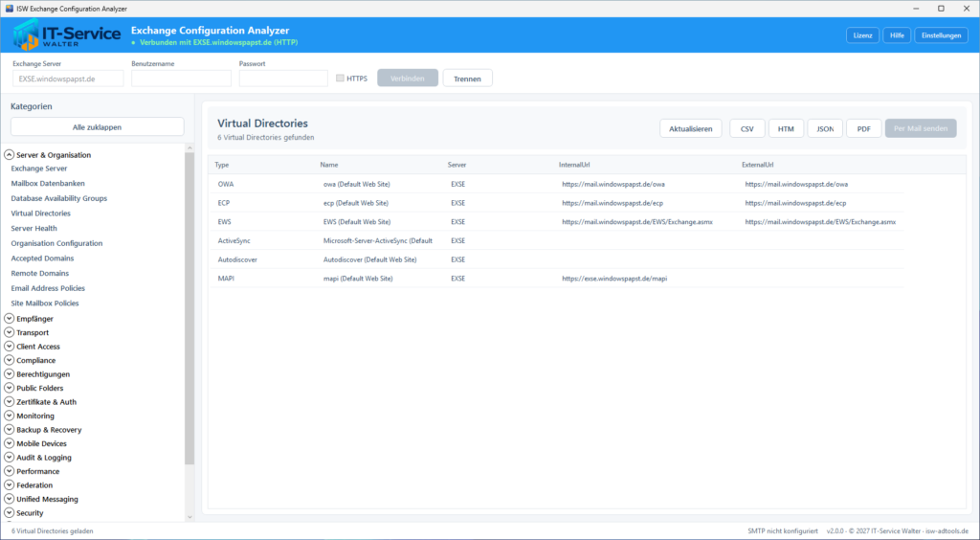Click the app icon in the title bar
The height and width of the screenshot is (540, 980).
[9, 9]
